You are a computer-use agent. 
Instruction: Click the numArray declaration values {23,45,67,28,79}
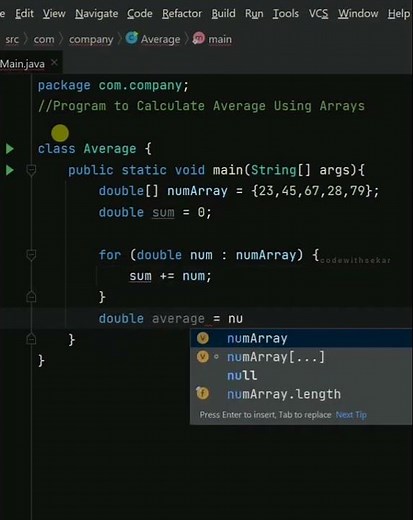(x=312, y=191)
